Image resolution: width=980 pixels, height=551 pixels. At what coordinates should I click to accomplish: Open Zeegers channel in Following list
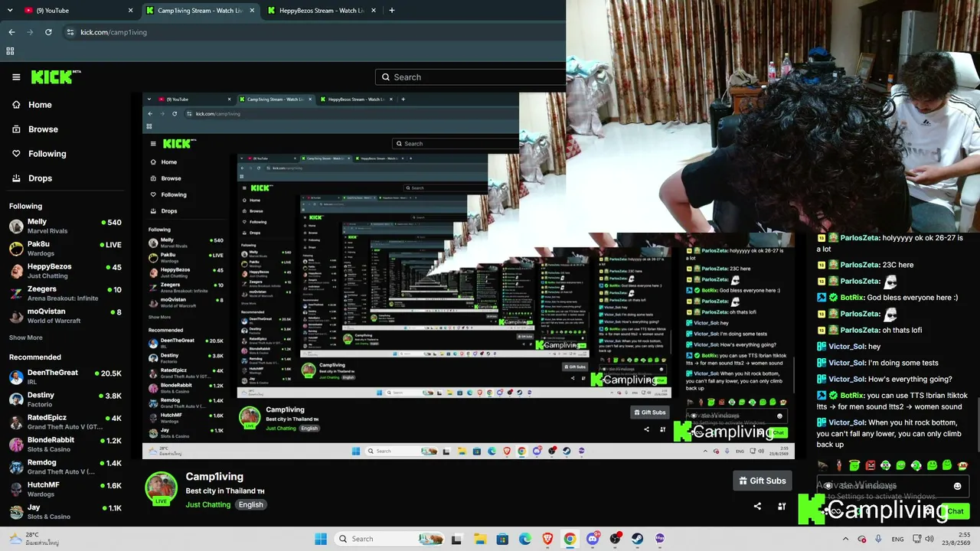(x=65, y=294)
